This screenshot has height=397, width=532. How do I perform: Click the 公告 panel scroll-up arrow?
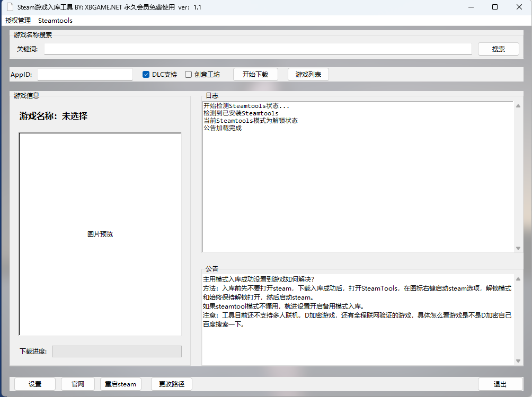tap(518, 278)
